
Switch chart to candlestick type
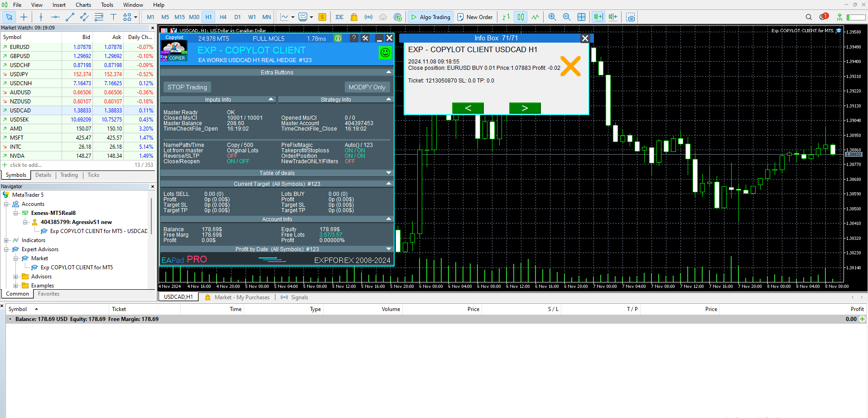(521, 17)
